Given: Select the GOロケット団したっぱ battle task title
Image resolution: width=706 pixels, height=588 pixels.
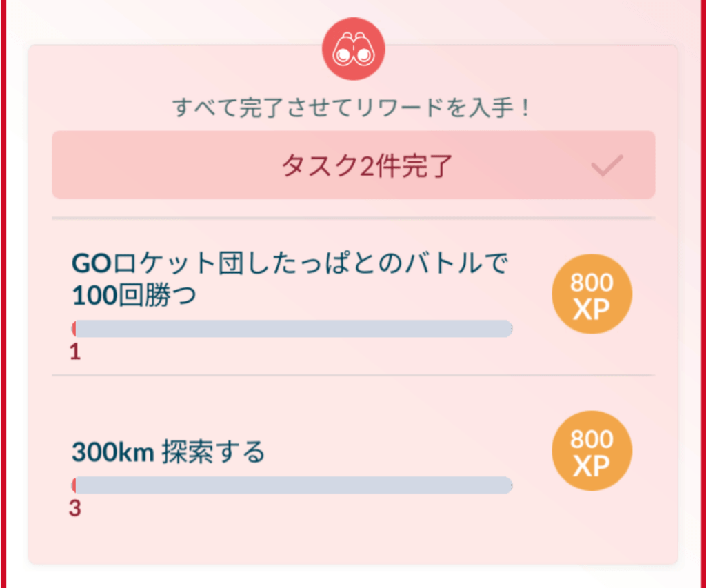Looking at the screenshot, I should (x=290, y=279).
